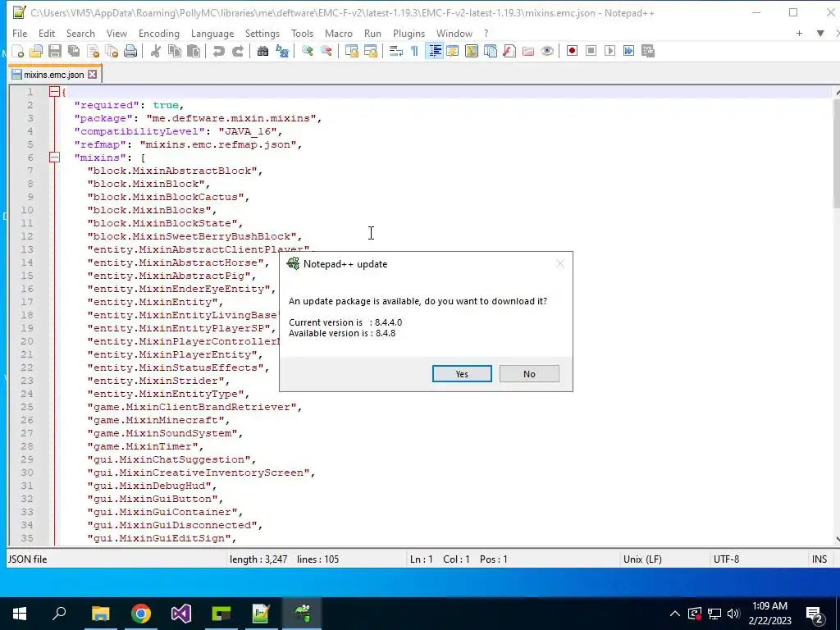The height and width of the screenshot is (630, 840).
Task: Collapse the "mixins" fold on line 6
Action: (54, 157)
